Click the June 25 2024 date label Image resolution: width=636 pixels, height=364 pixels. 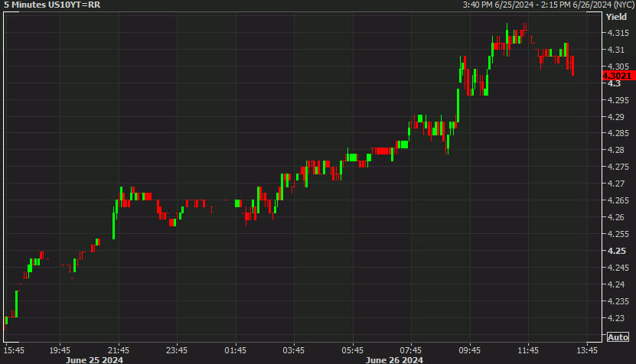tap(94, 360)
